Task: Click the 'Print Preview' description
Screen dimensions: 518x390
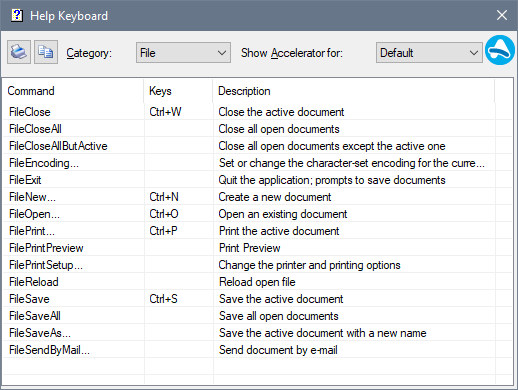Action: [250, 248]
